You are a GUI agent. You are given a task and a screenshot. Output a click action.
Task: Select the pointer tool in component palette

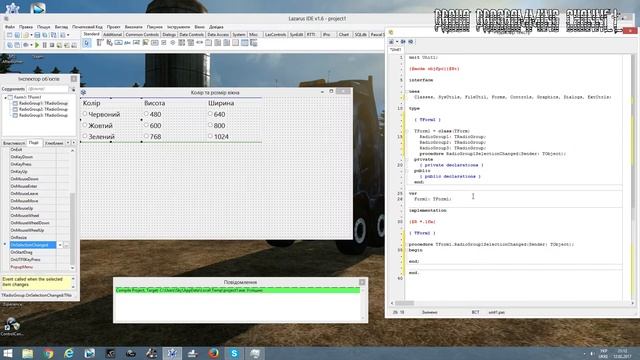(87, 43)
